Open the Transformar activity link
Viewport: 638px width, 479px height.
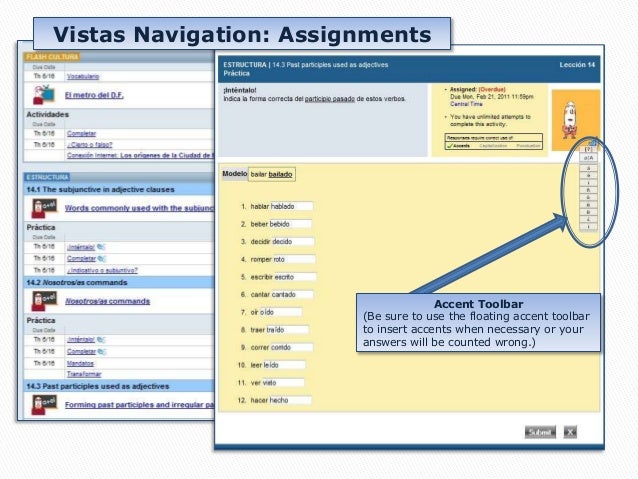(x=84, y=374)
